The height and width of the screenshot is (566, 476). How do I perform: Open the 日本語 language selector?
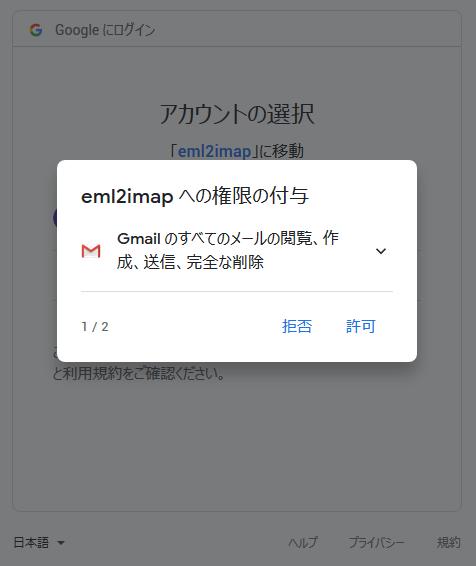point(39,542)
